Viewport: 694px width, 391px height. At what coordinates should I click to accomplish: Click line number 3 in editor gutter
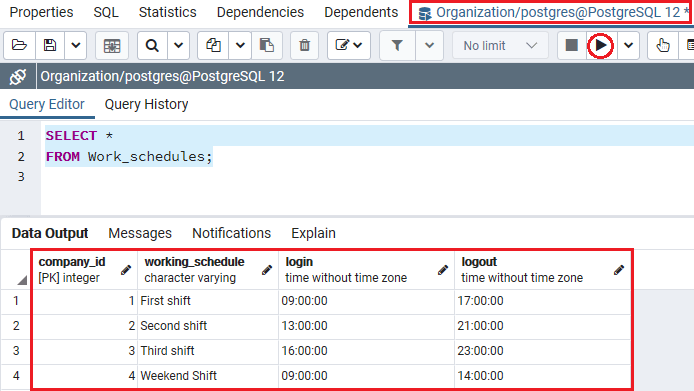pyautogui.click(x=21, y=177)
